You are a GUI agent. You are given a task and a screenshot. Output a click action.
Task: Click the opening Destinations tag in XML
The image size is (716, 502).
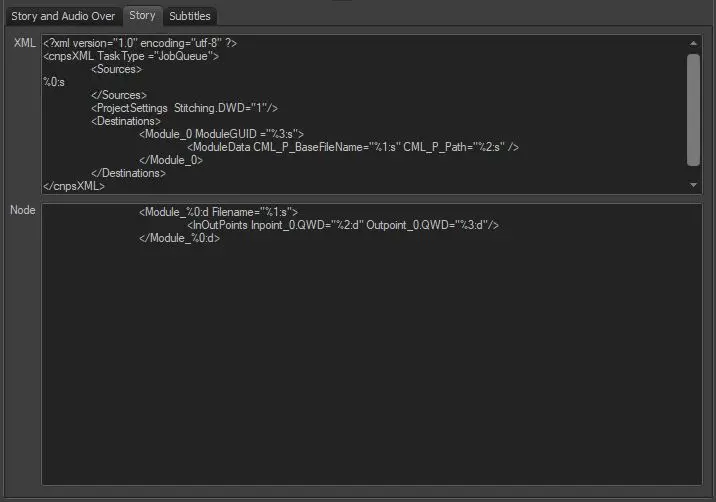(124, 121)
